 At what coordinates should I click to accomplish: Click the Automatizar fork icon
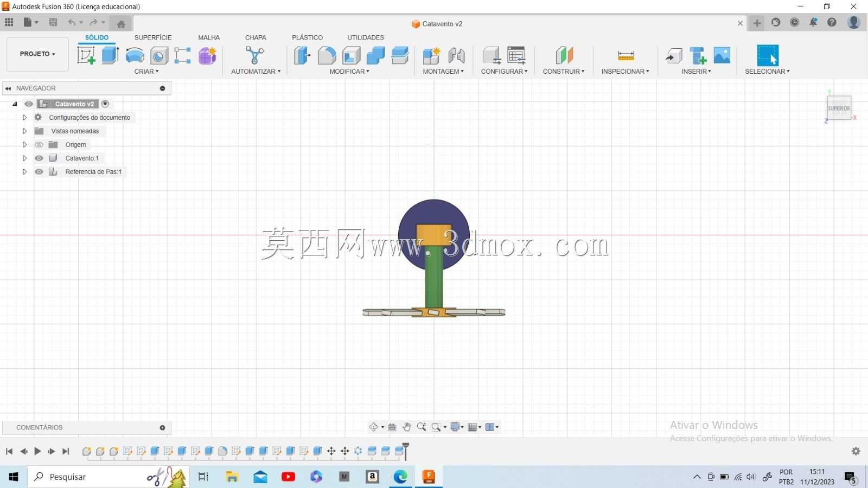255,55
